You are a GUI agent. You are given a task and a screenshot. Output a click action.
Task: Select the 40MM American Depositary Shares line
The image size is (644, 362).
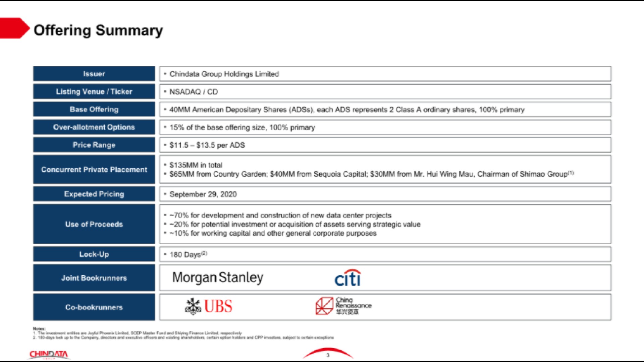(x=347, y=110)
